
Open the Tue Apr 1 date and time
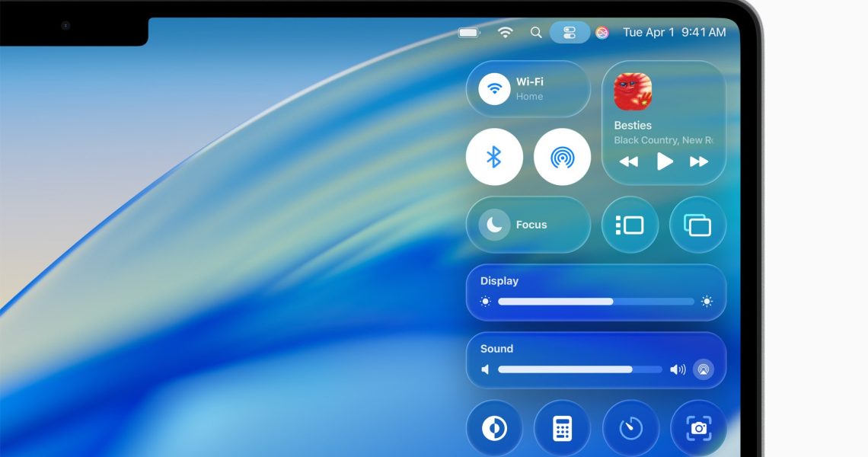click(x=674, y=32)
